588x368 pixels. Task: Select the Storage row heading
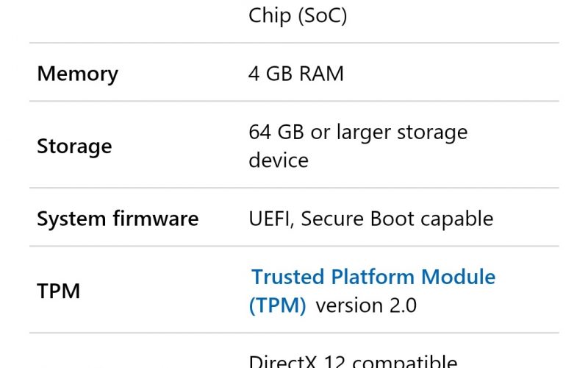tap(74, 146)
